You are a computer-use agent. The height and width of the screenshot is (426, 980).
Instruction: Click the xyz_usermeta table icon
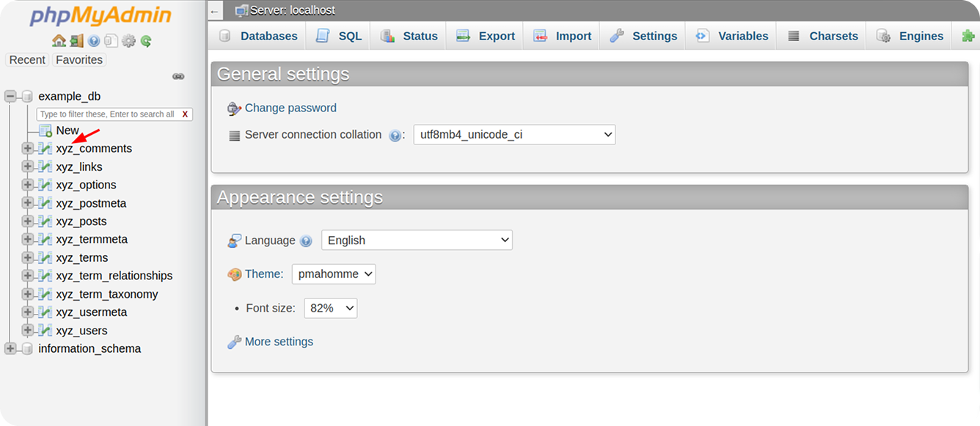(45, 312)
